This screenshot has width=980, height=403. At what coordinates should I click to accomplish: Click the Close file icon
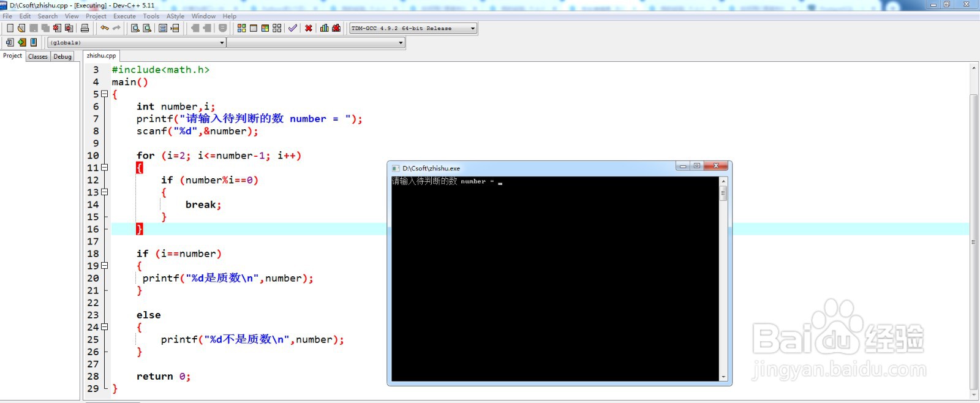[57, 28]
